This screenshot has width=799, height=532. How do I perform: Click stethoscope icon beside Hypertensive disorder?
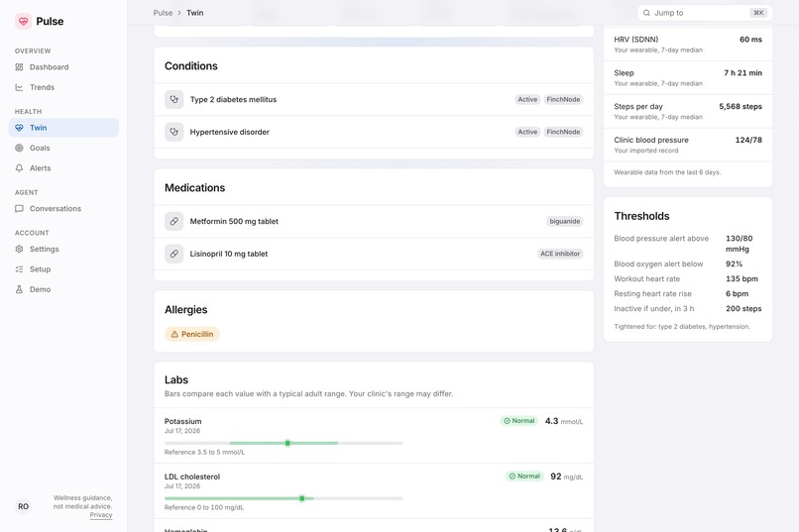point(173,132)
